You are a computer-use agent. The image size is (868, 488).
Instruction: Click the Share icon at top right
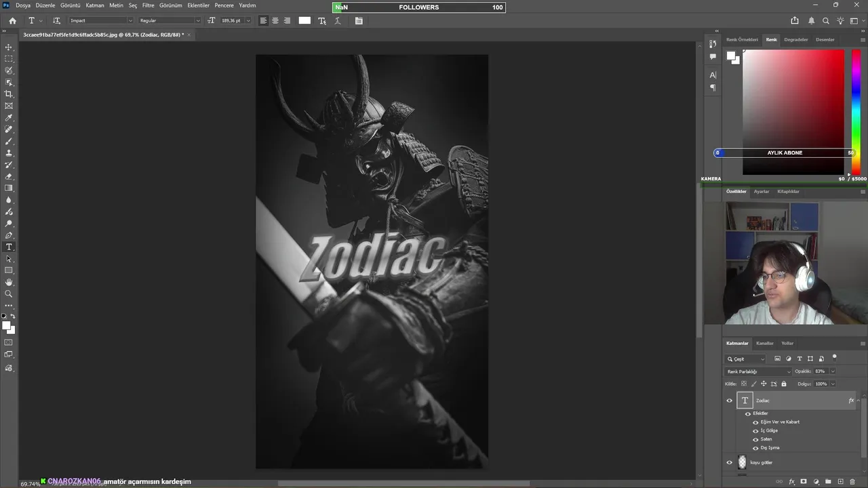[795, 20]
